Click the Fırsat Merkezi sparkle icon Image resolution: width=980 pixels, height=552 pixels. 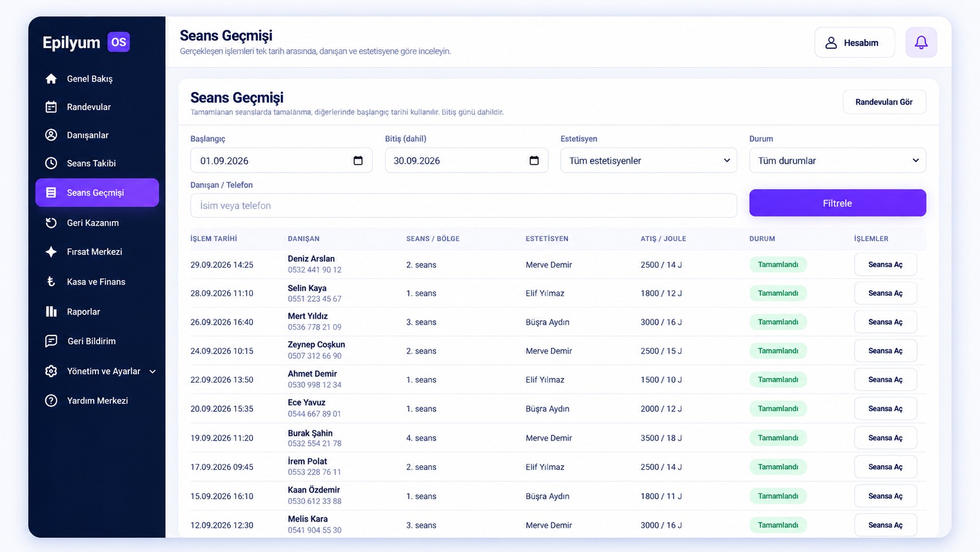pos(51,252)
